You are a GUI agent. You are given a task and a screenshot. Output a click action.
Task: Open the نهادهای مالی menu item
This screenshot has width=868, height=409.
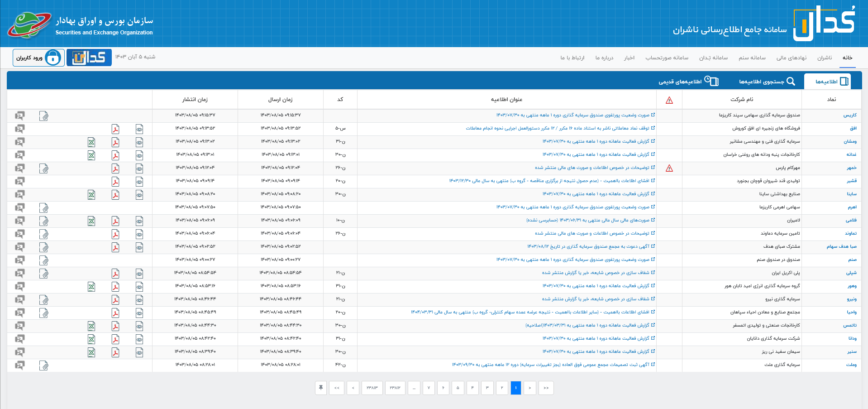point(792,58)
